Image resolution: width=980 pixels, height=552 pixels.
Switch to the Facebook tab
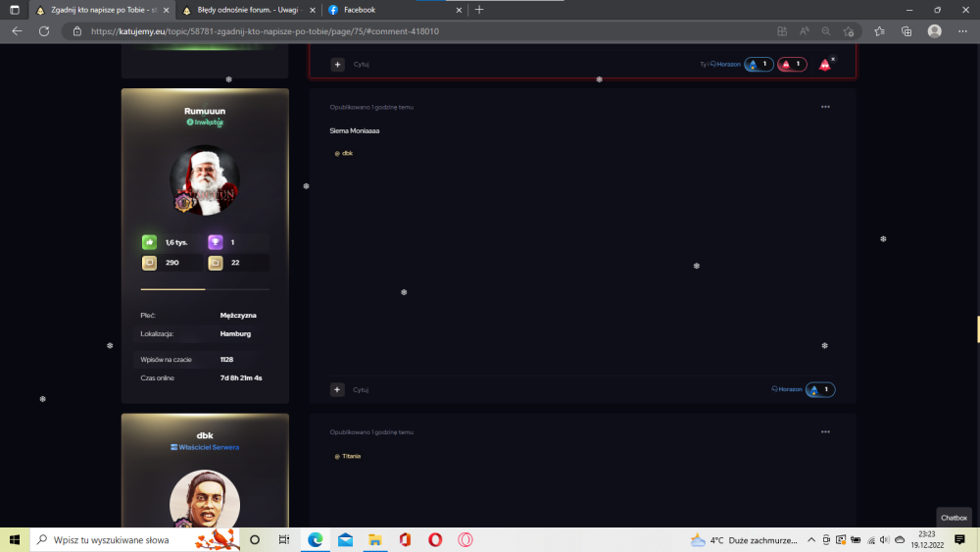[x=396, y=10]
